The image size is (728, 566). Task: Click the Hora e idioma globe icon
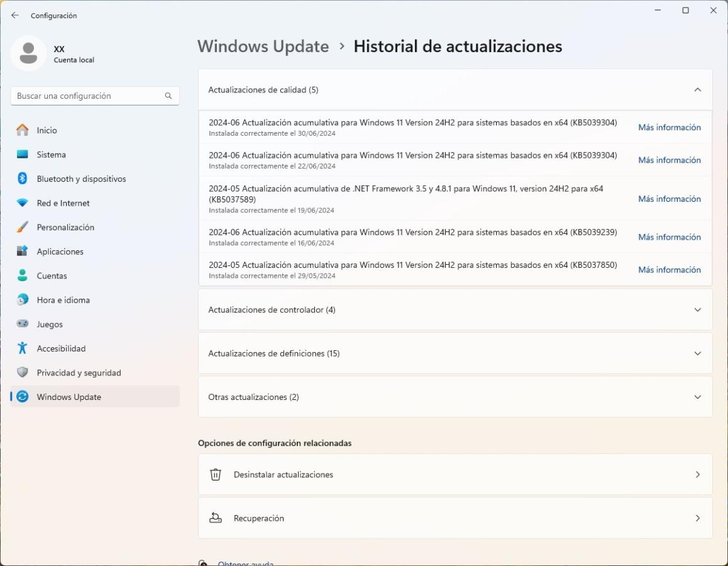click(x=22, y=299)
